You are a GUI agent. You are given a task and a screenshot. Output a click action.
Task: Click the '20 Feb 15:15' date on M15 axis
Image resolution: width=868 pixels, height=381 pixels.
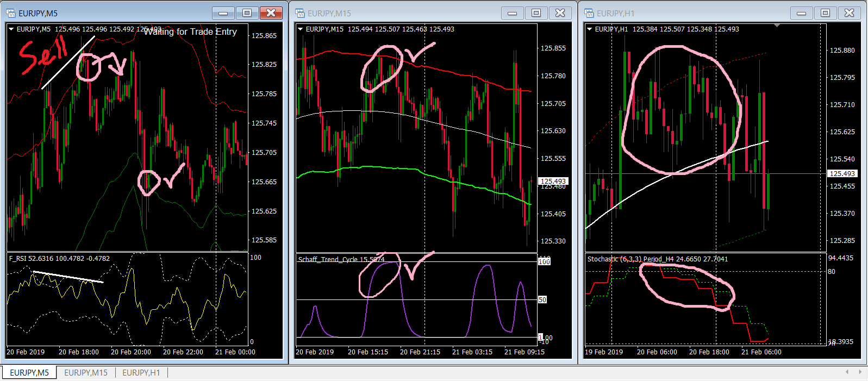tap(368, 352)
